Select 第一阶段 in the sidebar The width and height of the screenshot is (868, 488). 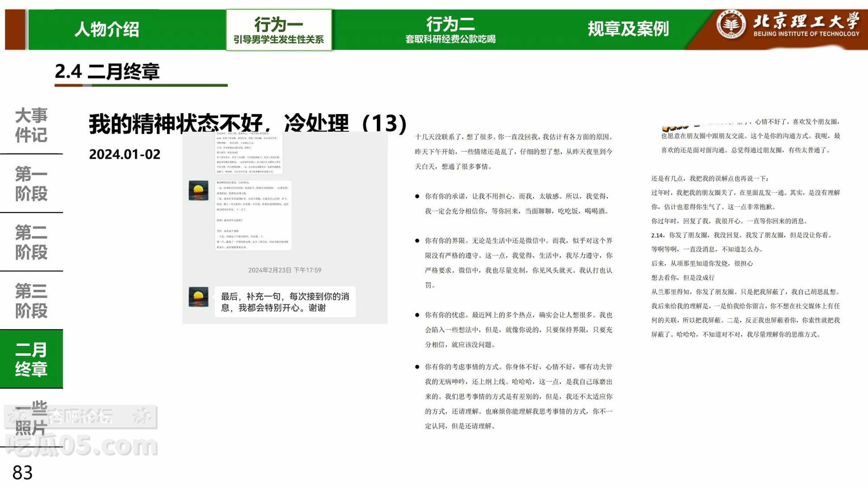pos(31,184)
